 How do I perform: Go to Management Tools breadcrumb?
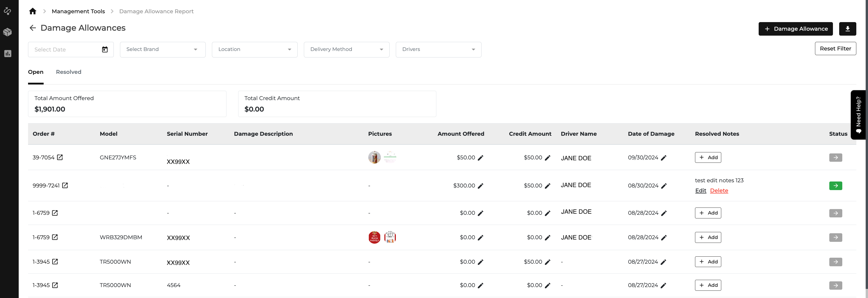coord(78,11)
